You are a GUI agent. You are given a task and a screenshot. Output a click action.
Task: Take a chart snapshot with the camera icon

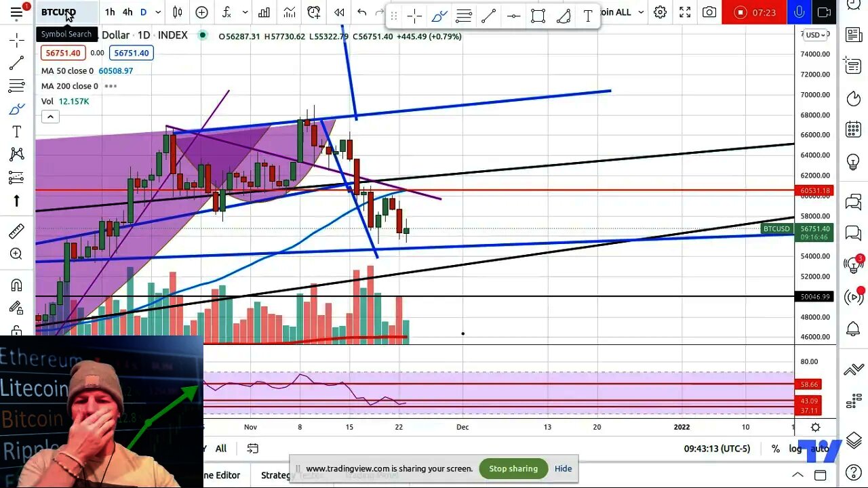tap(709, 12)
